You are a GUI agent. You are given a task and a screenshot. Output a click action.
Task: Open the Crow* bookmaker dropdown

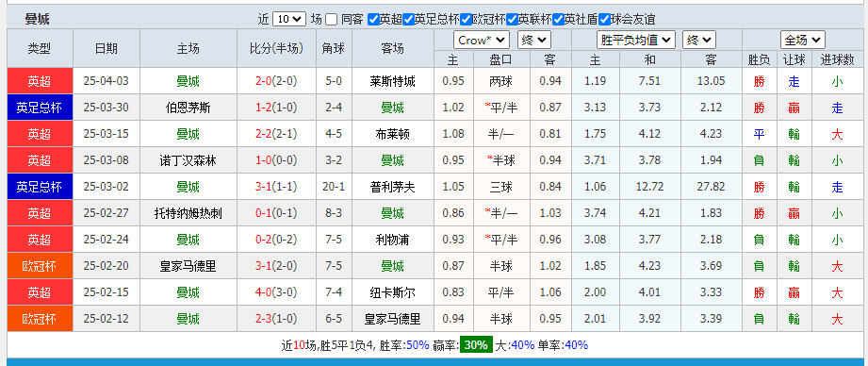(481, 40)
